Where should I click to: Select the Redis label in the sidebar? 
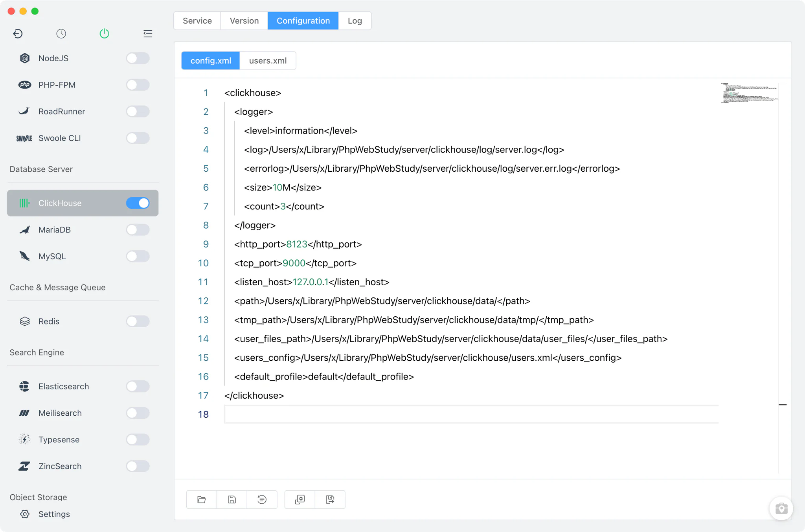(x=49, y=321)
